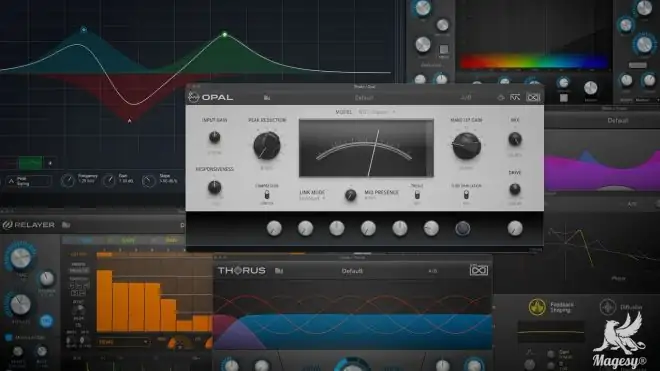660x371 pixels.
Task: Click the waveform icon beside Opal's UVI logo
Action: point(515,97)
